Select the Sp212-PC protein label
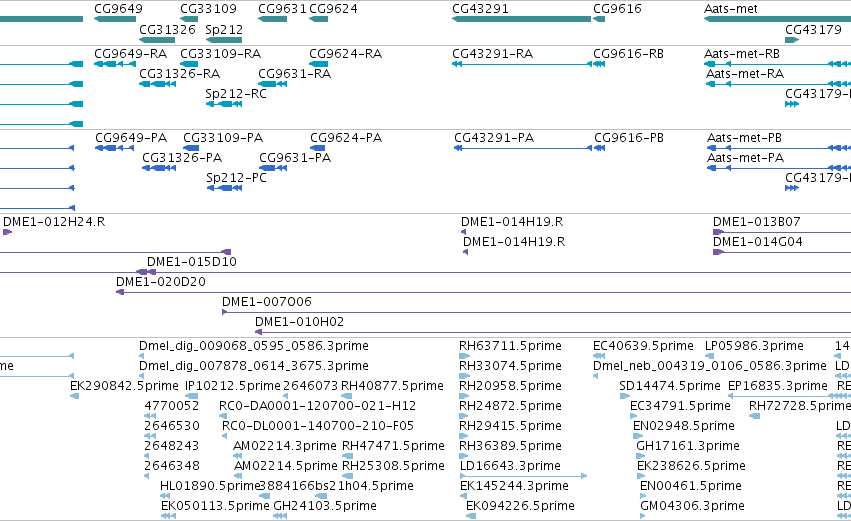The image size is (851, 521). (237, 178)
